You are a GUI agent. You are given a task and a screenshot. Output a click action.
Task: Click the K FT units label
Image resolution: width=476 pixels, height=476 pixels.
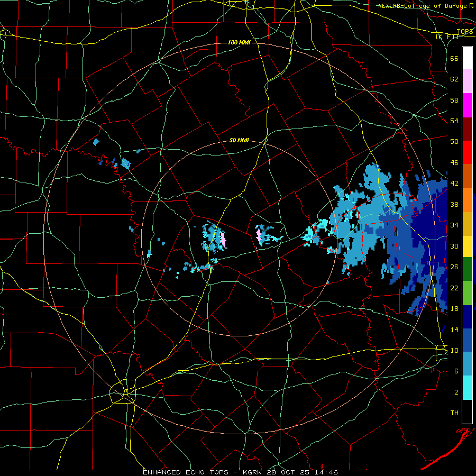click(447, 36)
